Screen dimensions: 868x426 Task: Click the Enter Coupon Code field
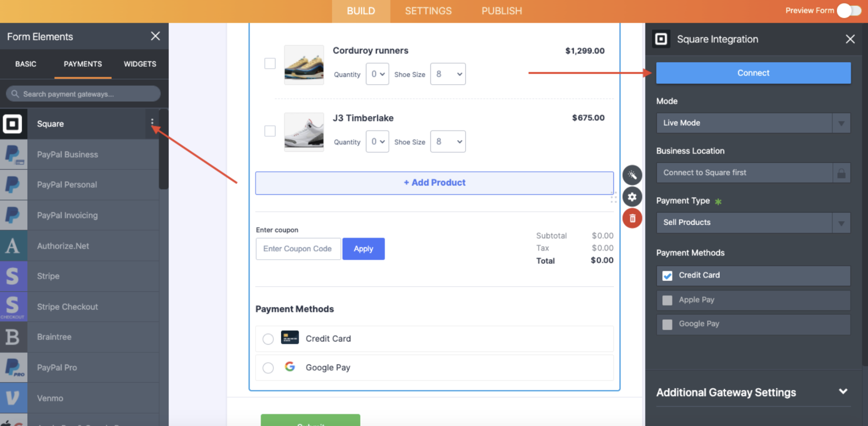click(x=298, y=249)
